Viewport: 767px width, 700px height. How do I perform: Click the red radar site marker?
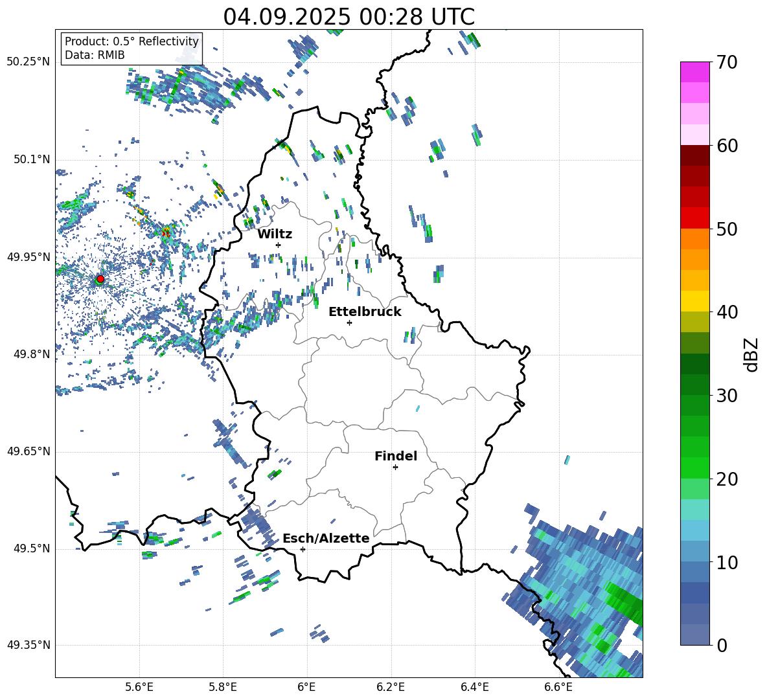[100, 278]
